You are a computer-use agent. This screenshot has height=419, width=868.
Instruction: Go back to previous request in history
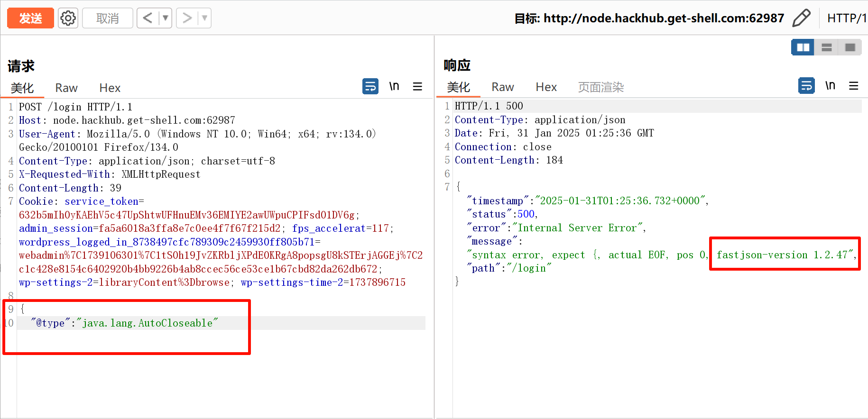point(148,18)
